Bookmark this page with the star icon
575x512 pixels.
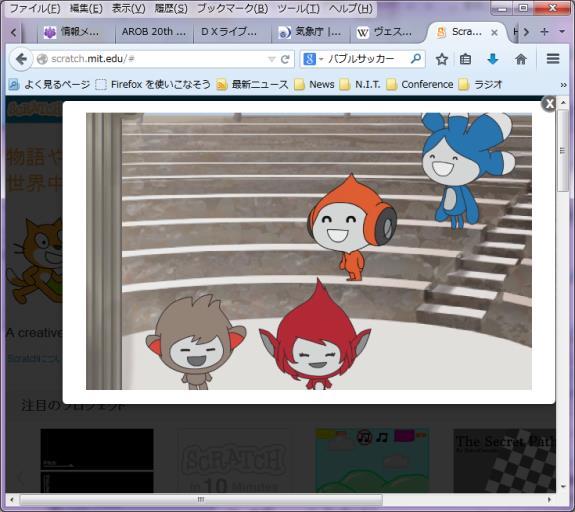(442, 59)
